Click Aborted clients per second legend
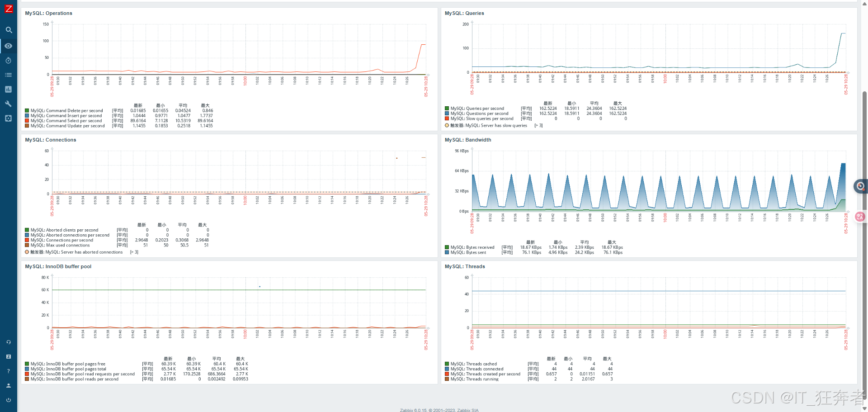Screen dimensions: 868x412 point(65,230)
